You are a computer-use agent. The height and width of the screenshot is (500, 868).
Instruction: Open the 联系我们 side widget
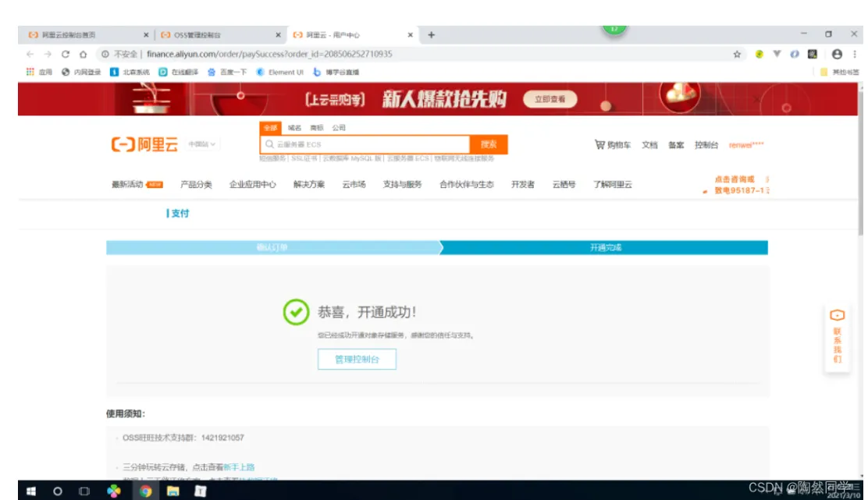tap(837, 335)
